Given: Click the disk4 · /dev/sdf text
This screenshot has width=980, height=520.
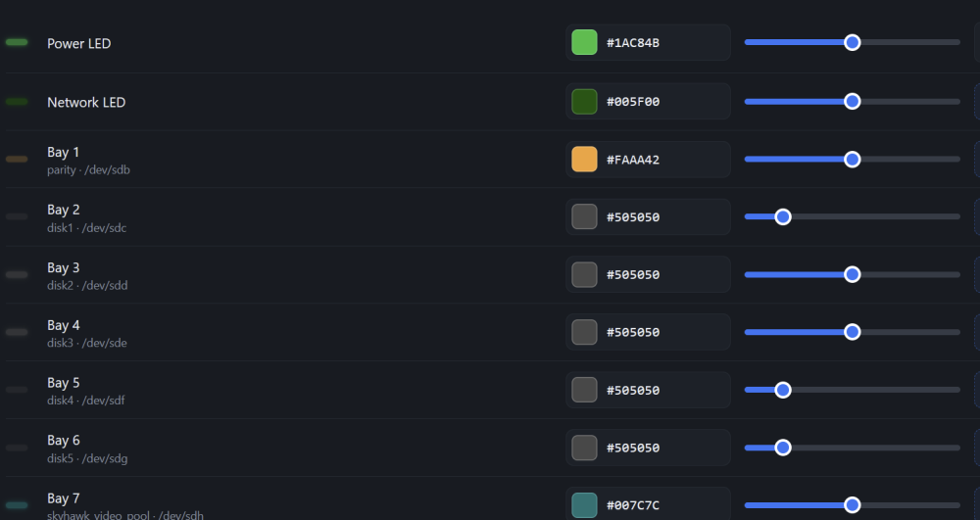Looking at the screenshot, I should [85, 401].
